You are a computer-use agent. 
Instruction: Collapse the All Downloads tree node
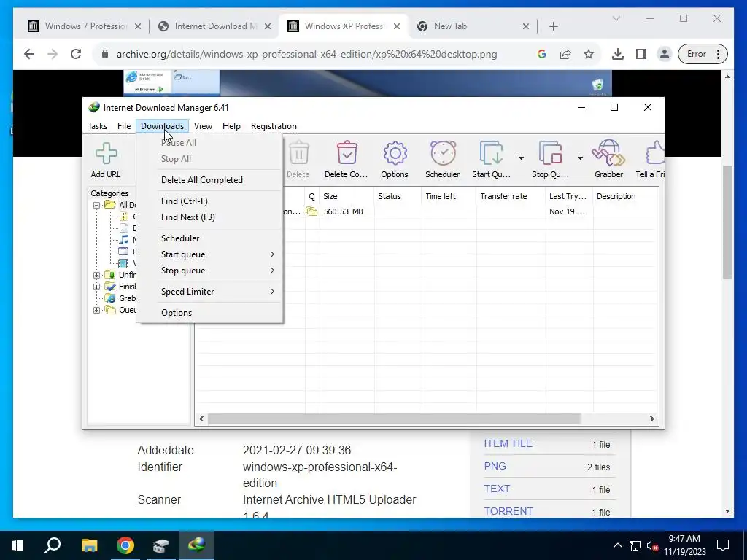97,205
